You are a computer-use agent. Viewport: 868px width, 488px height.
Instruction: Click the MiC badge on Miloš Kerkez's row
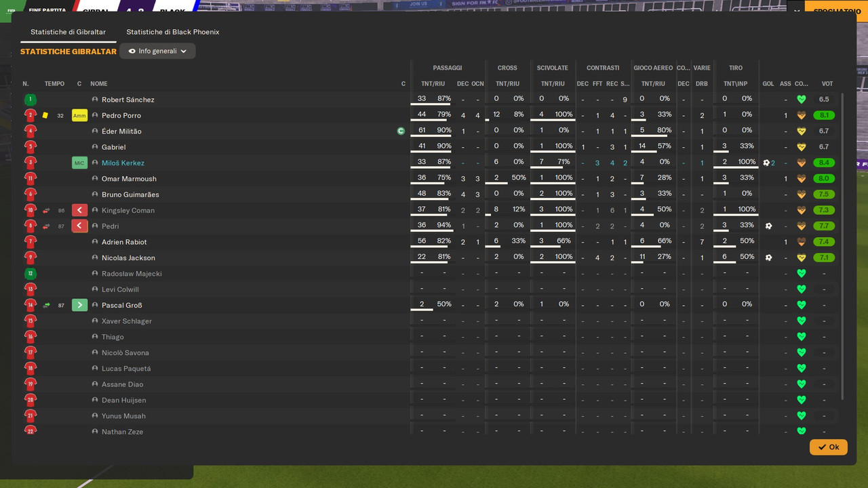(79, 163)
